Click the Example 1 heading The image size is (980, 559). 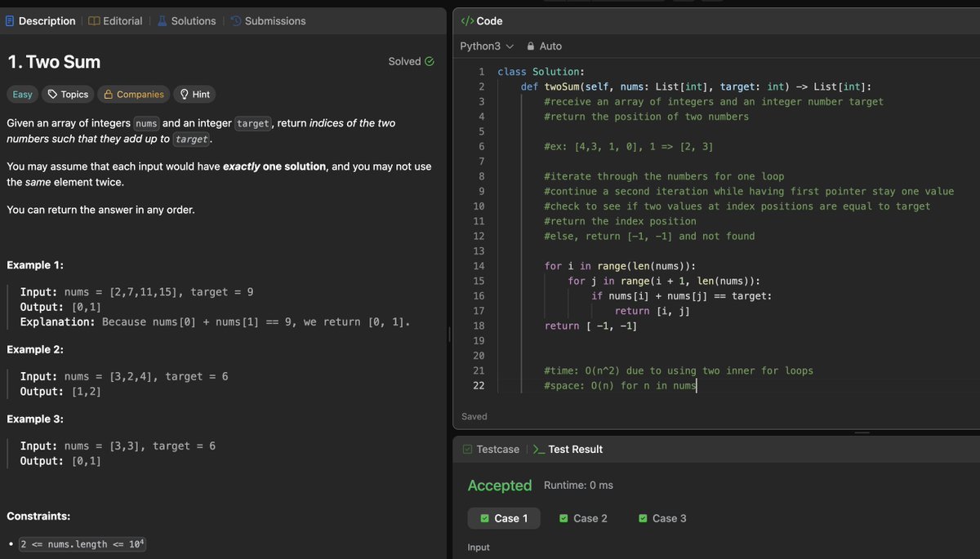[x=35, y=265]
